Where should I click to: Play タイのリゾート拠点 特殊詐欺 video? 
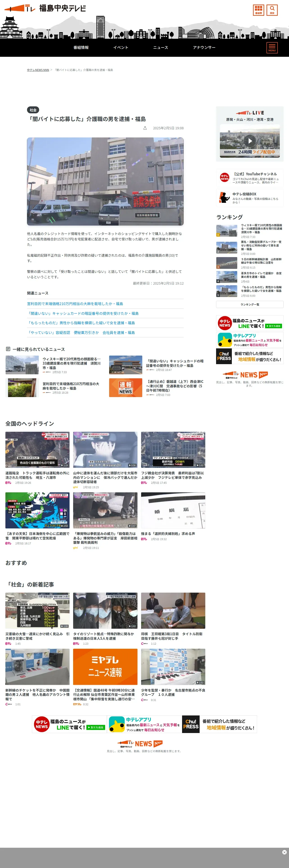coord(105,611)
